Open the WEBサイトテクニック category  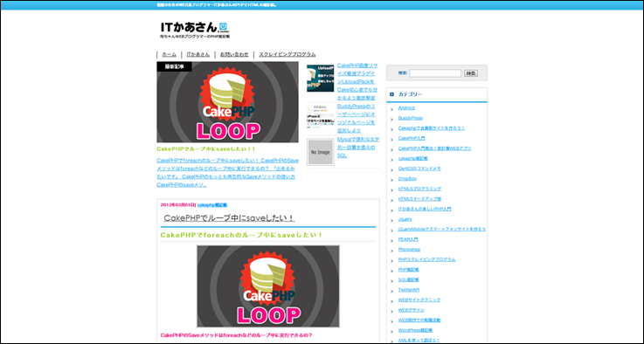(419, 300)
